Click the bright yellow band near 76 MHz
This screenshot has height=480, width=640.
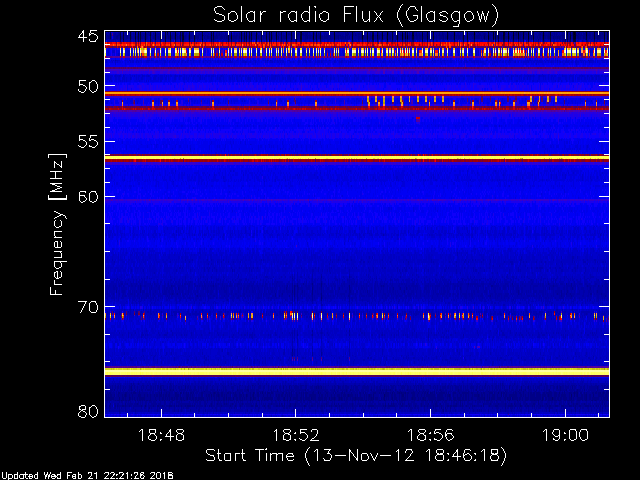click(x=357, y=371)
